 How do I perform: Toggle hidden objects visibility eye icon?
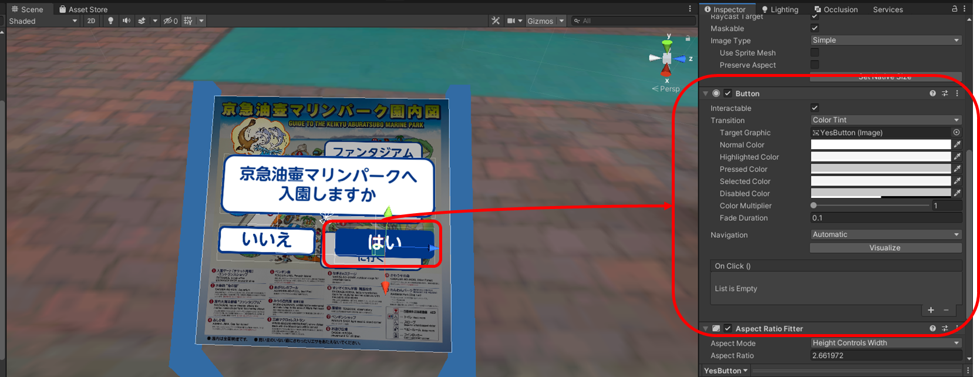coord(170,21)
